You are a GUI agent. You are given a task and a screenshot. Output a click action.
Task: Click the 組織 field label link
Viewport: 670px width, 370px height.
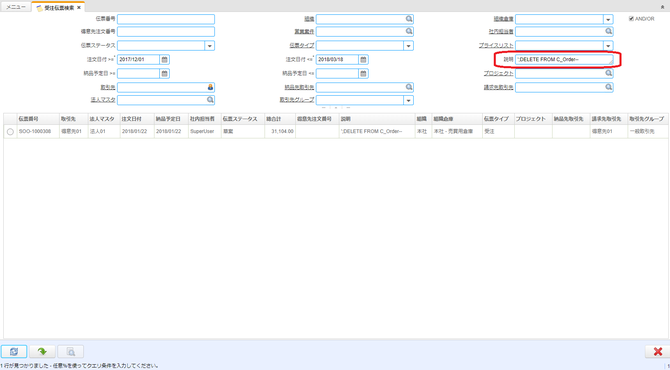[x=309, y=19]
